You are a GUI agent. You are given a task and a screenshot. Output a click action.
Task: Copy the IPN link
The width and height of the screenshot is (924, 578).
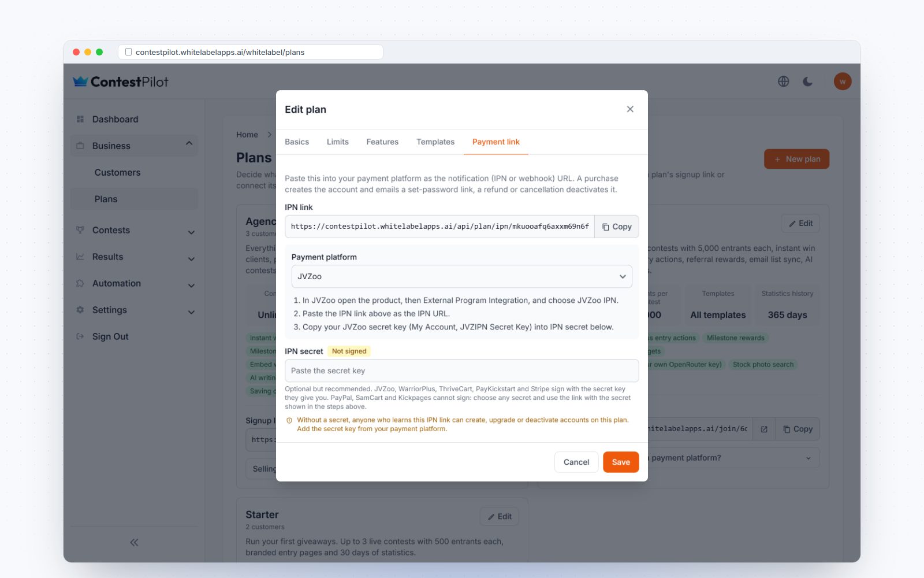point(617,227)
